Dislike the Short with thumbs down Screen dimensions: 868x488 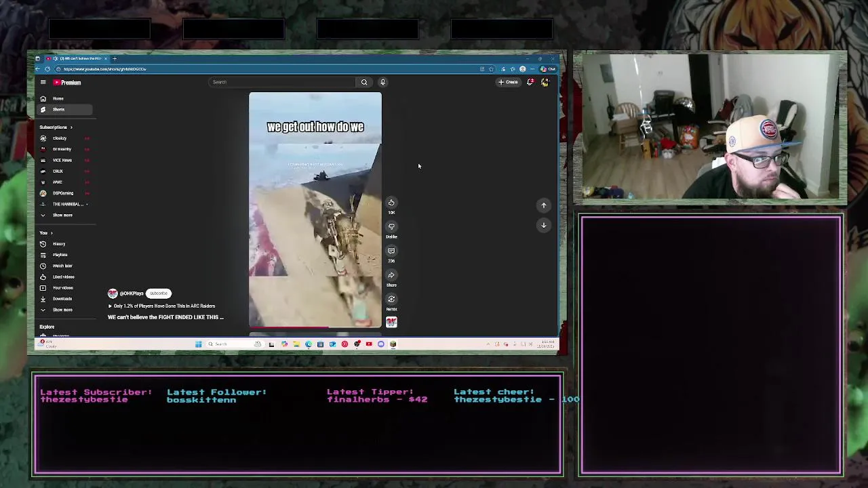click(391, 227)
